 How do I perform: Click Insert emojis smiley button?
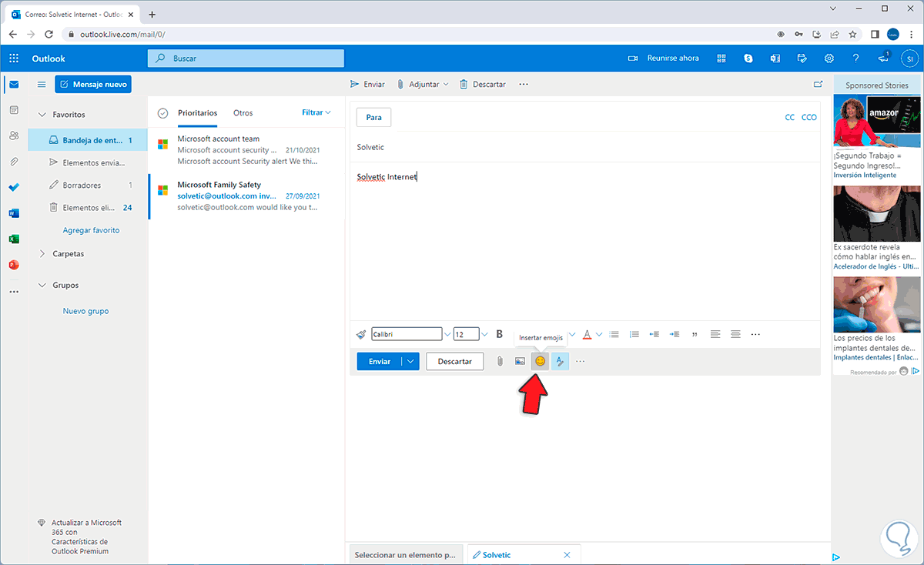(x=540, y=361)
